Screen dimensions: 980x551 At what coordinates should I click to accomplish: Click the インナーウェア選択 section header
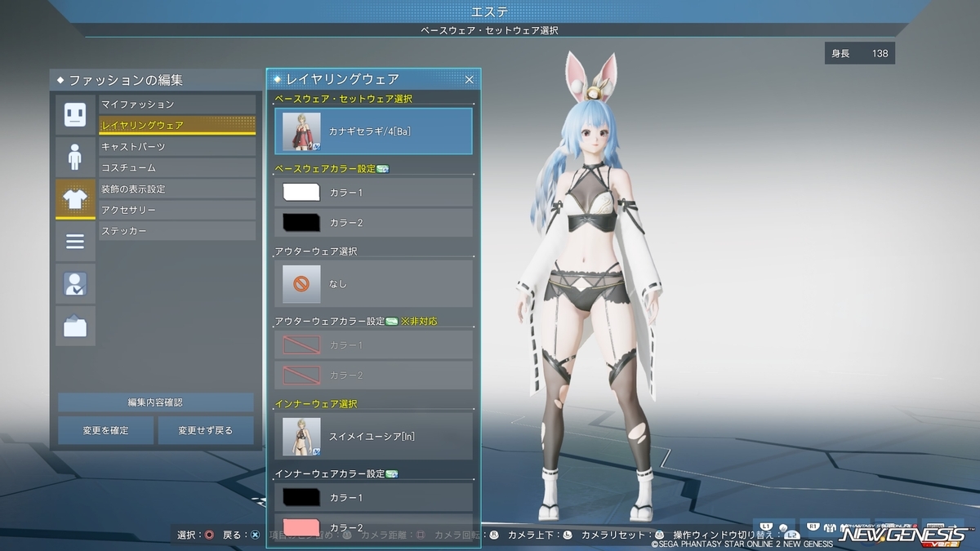pos(315,404)
